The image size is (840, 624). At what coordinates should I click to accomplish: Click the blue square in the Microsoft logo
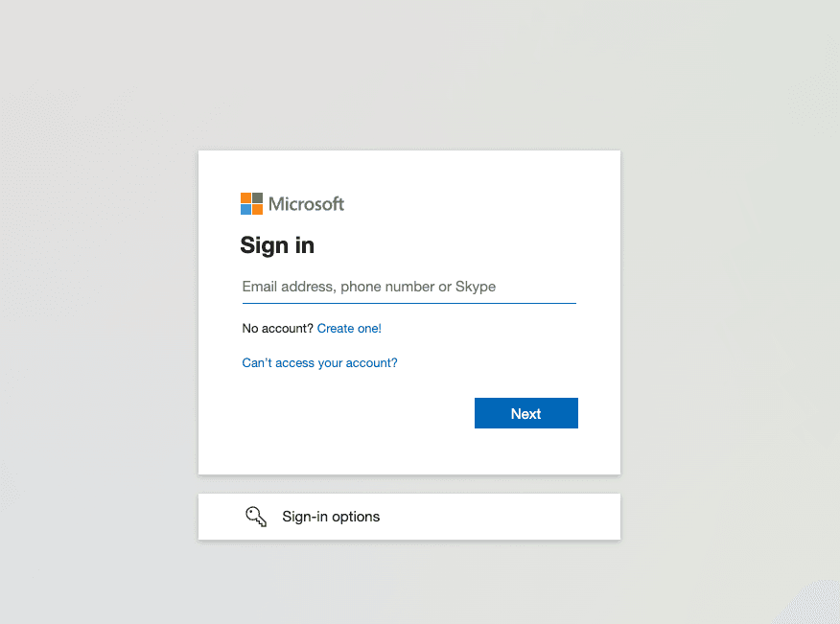245,209
